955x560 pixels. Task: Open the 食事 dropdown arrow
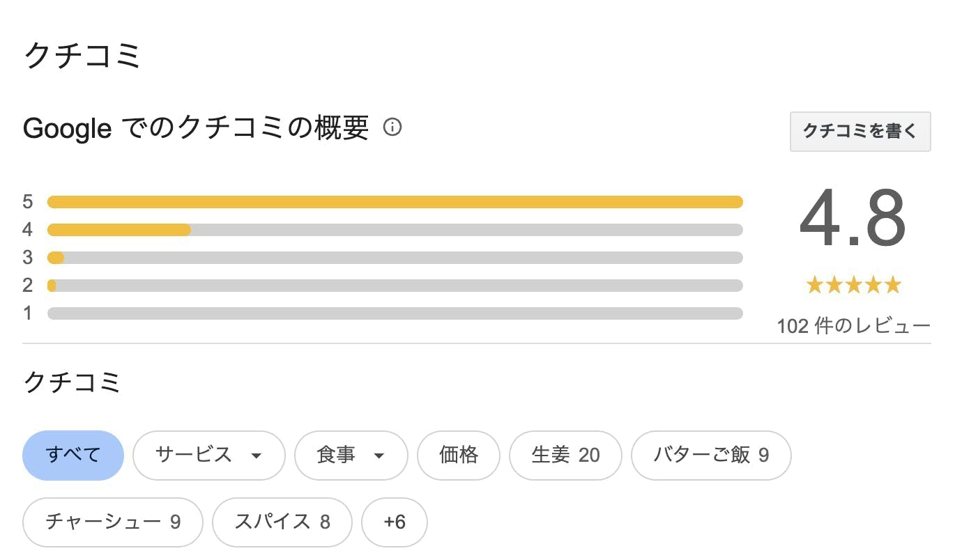point(379,456)
